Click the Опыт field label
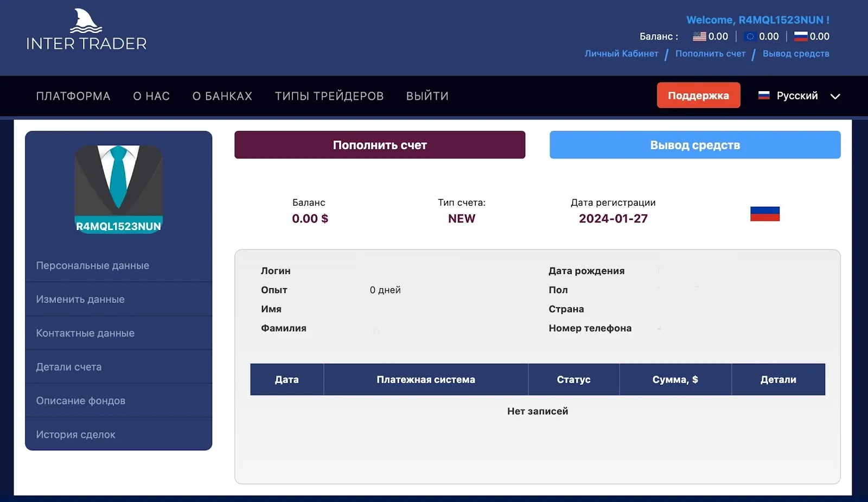 coord(274,290)
